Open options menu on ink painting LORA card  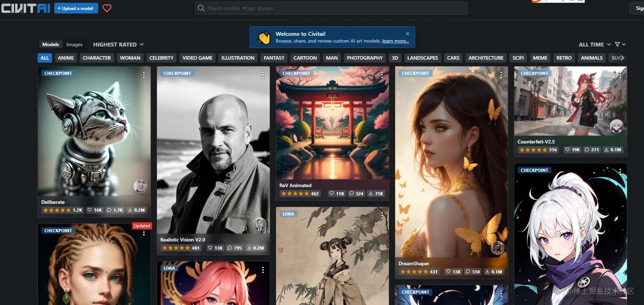click(x=382, y=216)
